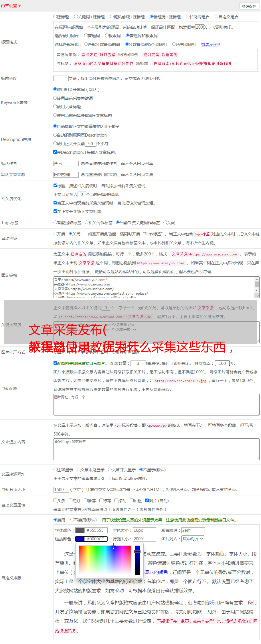Image resolution: width=261 pixels, height=644 pixels.
Task: Select 标题党+源标题 radio option
Action: (152, 17)
